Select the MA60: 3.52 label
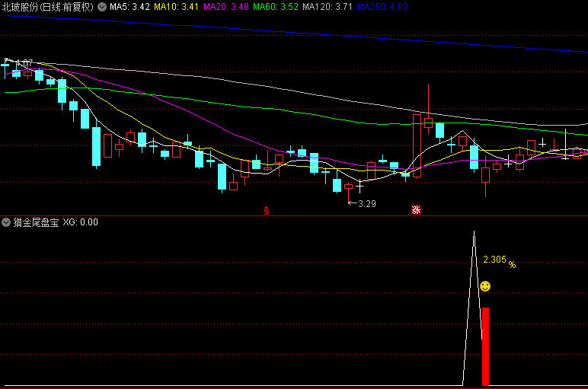 coord(276,7)
